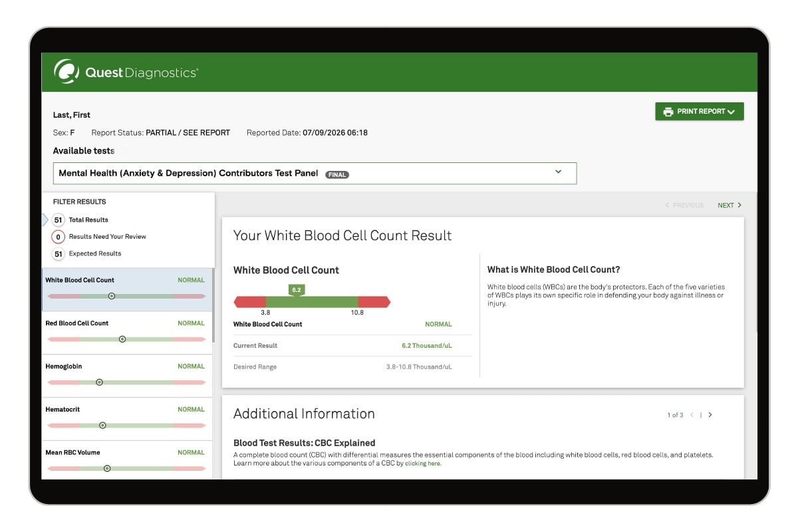Click the results list scrollbar
The width and height of the screenshot is (798, 532).
click(213, 305)
